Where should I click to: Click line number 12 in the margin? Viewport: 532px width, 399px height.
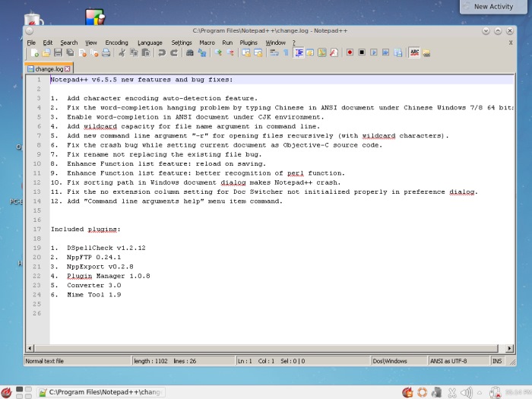click(x=37, y=182)
